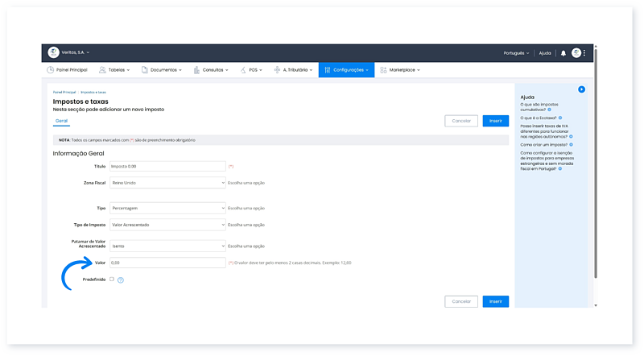Open the Tipo Percentagem dropdown

click(167, 208)
